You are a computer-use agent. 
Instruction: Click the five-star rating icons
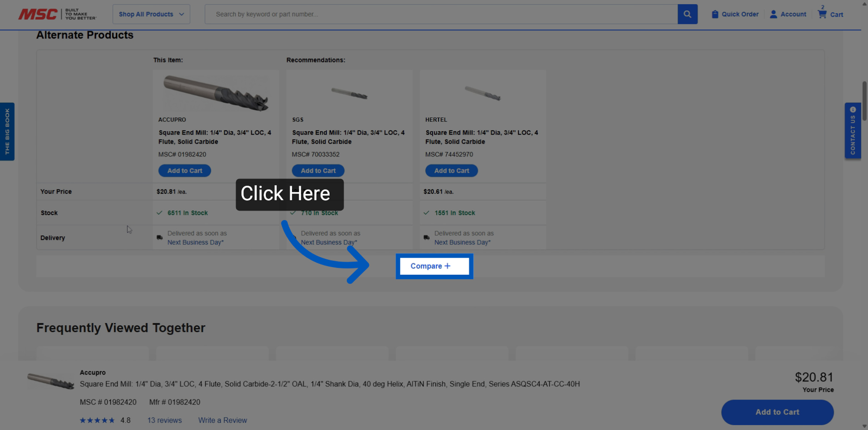(97, 420)
